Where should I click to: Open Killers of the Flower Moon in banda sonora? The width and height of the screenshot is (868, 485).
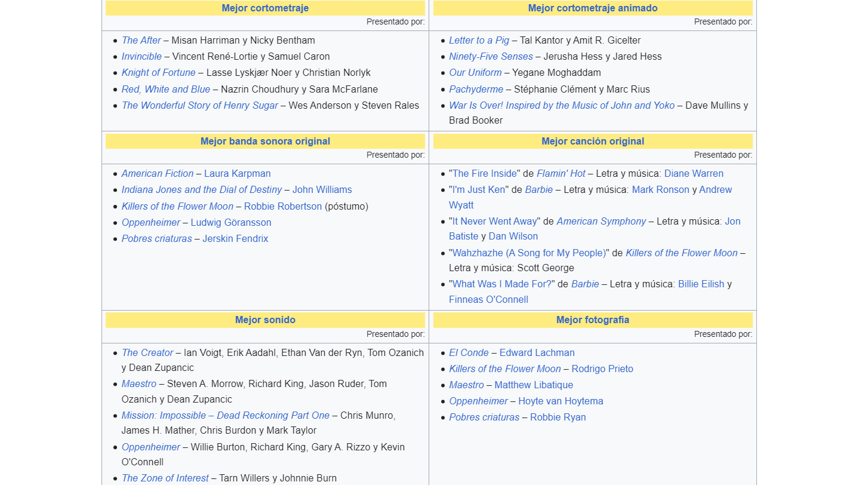click(177, 207)
